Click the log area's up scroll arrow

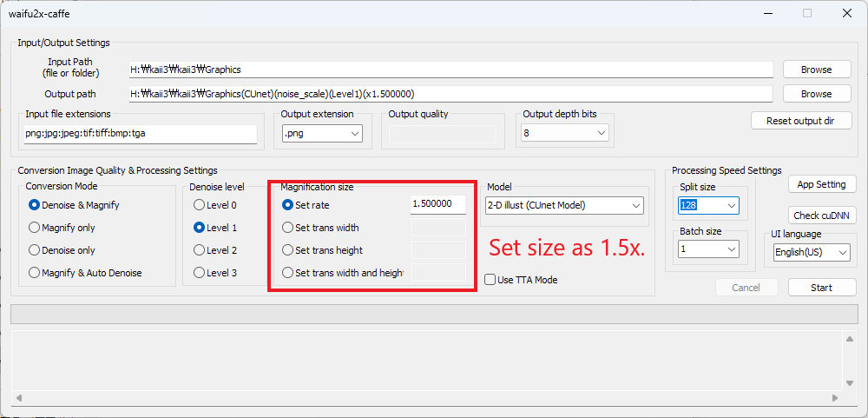point(850,339)
